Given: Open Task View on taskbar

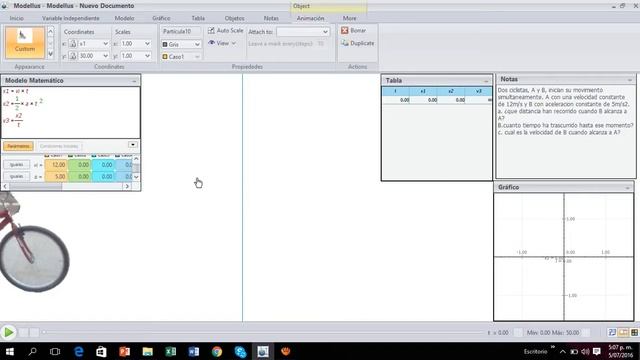Looking at the screenshot, I should click(x=55, y=351).
